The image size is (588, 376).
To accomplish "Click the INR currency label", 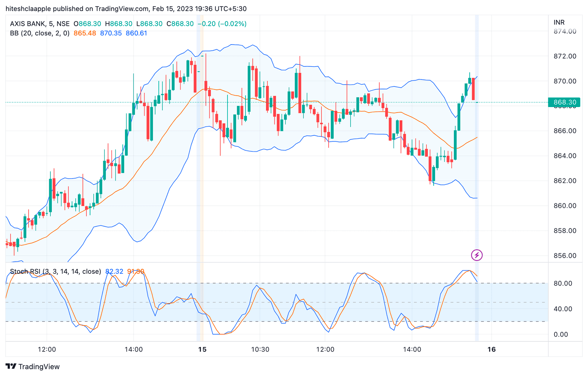I will 559,22.
